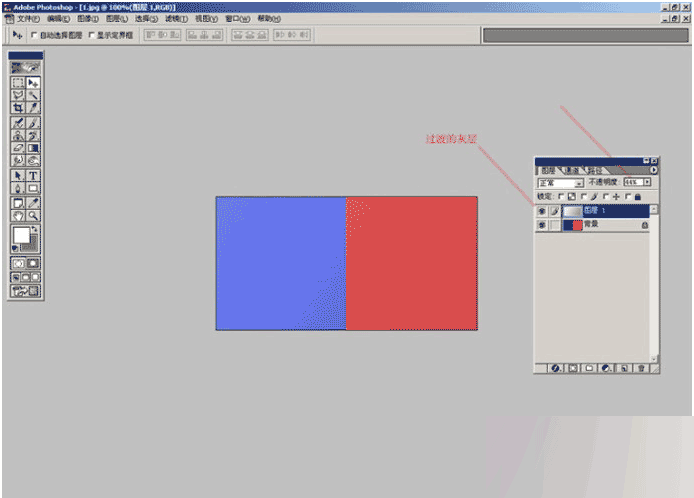This screenshot has width=694, height=498.
Task: Set Full Screen mode
Action: [x=35, y=278]
